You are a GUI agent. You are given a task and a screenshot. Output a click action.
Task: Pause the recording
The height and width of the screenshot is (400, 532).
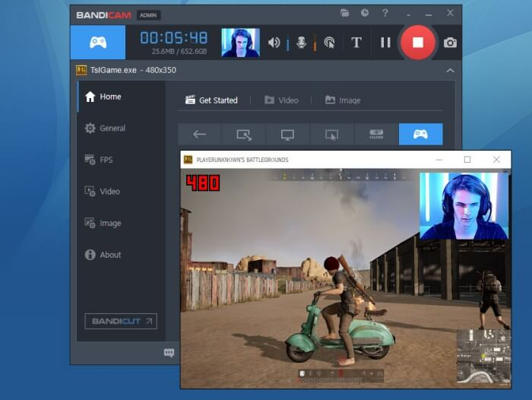point(385,43)
